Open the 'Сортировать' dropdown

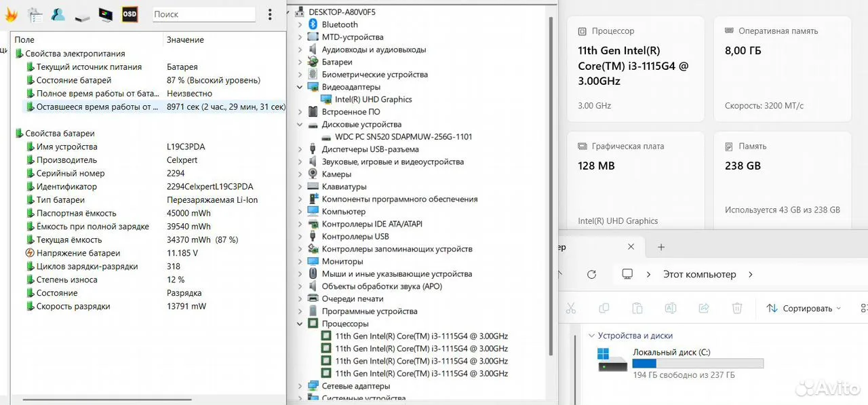[x=804, y=308]
